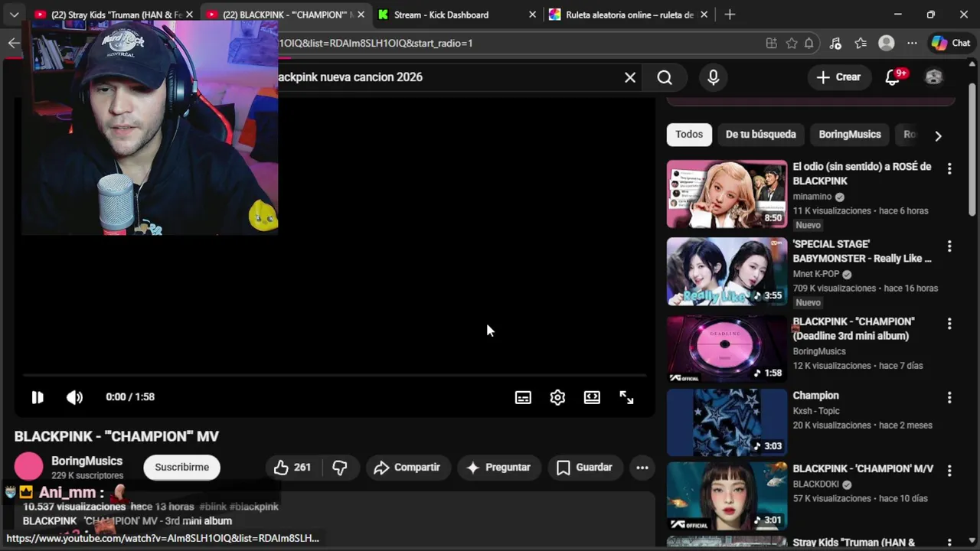Open the tab search dropdown arrow
Screen dimensions: 980x551
pyautogui.click(x=14, y=15)
